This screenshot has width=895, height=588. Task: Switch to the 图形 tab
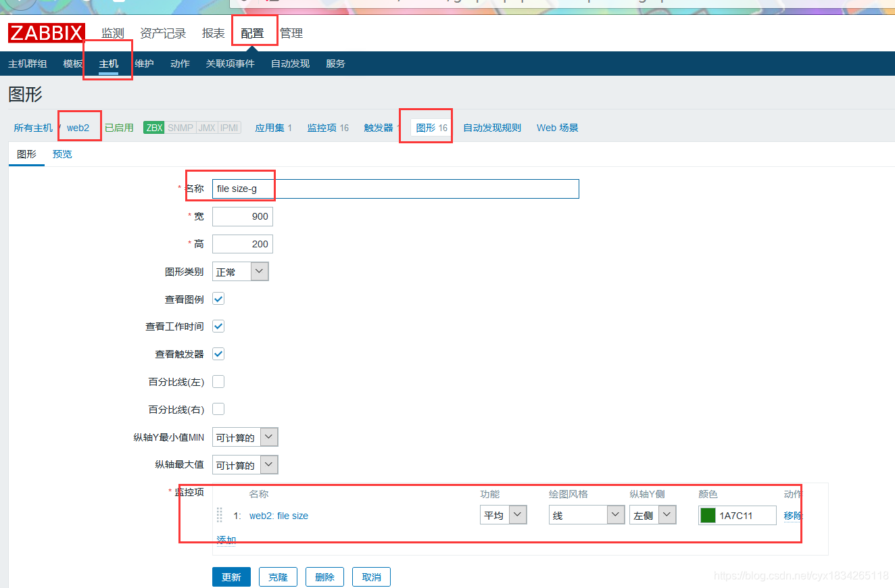pos(26,154)
